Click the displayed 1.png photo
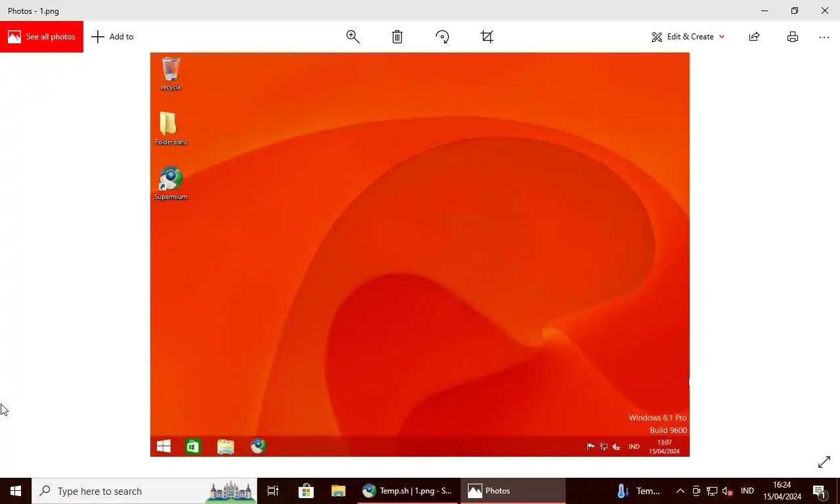The height and width of the screenshot is (504, 840). 420,255
